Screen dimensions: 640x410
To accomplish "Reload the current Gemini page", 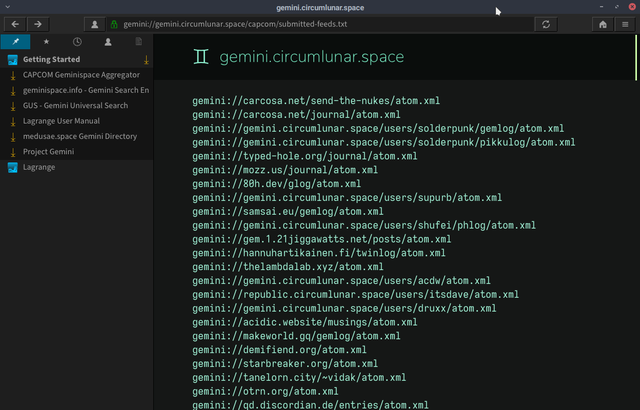I will tap(546, 24).
